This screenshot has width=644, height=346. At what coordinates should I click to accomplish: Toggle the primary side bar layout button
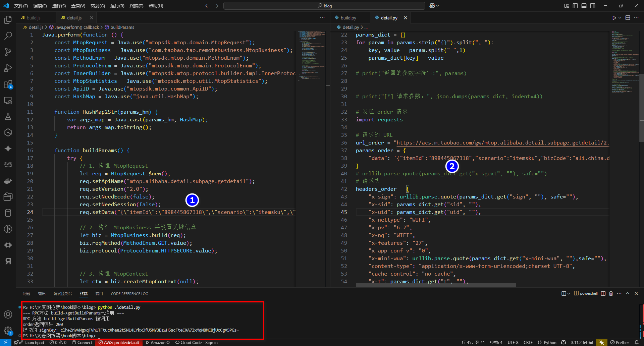pyautogui.click(x=575, y=6)
